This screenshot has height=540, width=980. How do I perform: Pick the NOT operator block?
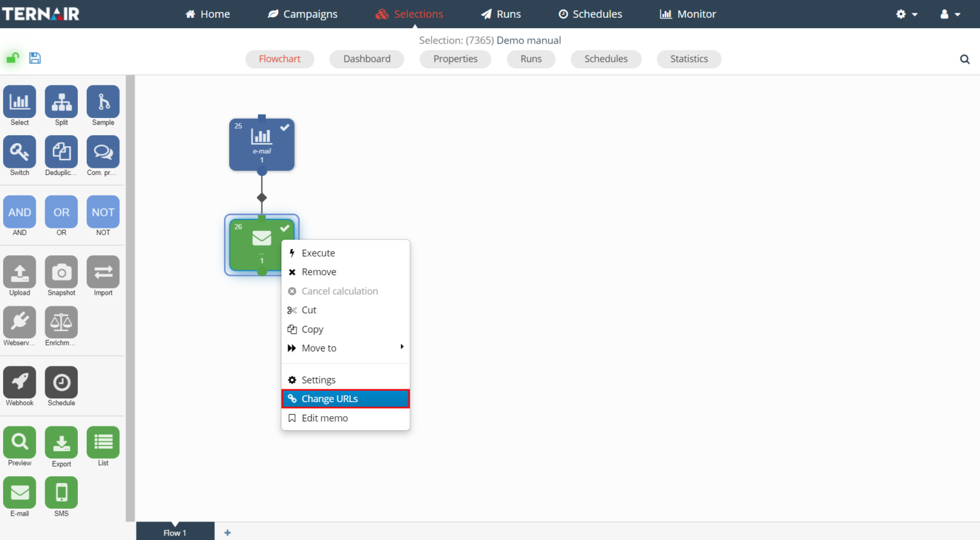click(x=103, y=212)
